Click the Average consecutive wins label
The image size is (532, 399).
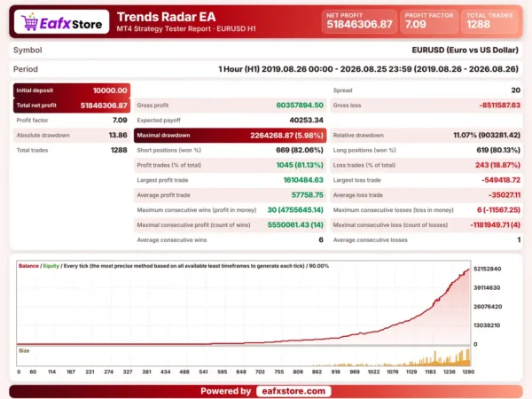click(x=172, y=240)
